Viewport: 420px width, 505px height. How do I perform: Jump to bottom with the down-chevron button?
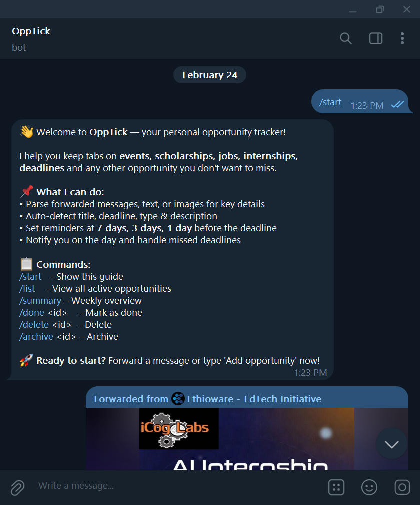coord(391,444)
